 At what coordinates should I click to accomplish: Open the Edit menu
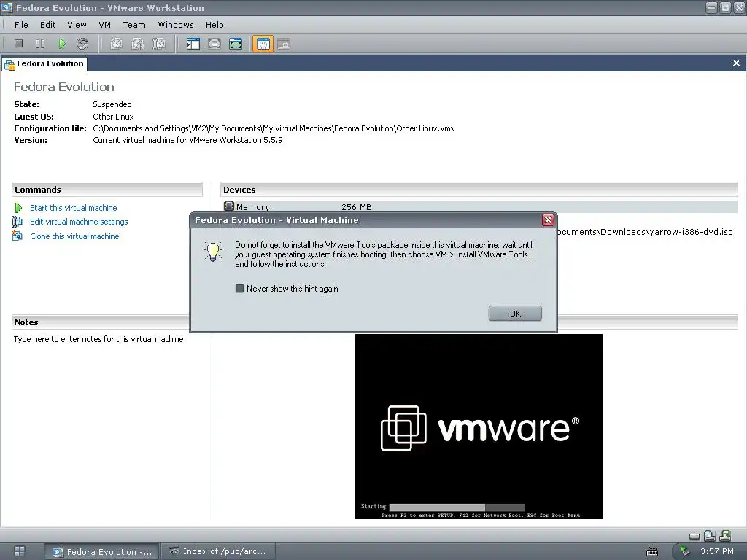pos(47,25)
